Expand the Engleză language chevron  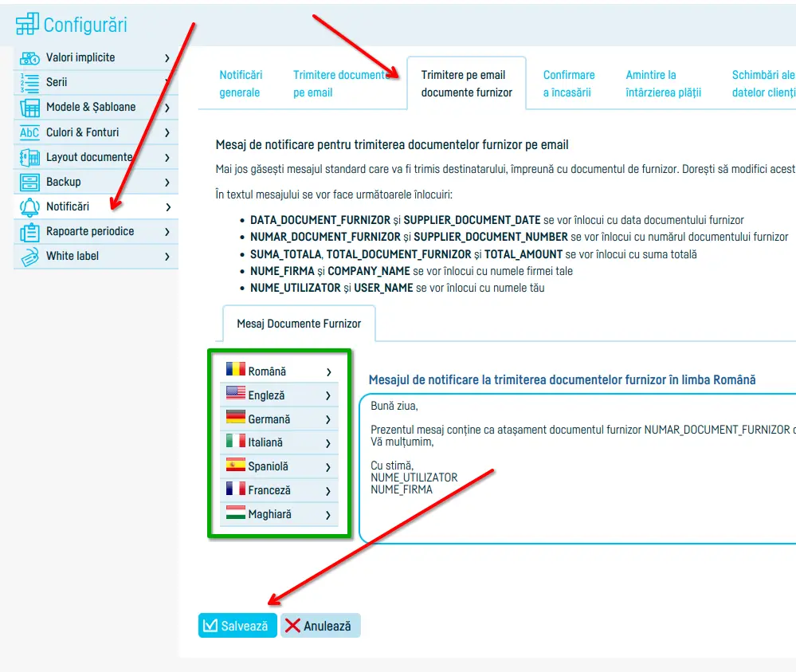coord(328,395)
